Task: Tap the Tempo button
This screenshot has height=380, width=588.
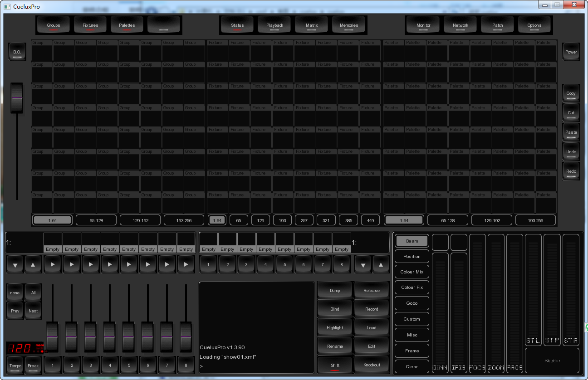Action: point(15,365)
